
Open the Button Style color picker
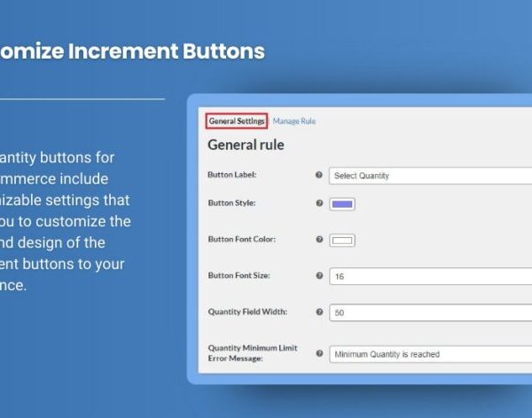[x=342, y=204]
